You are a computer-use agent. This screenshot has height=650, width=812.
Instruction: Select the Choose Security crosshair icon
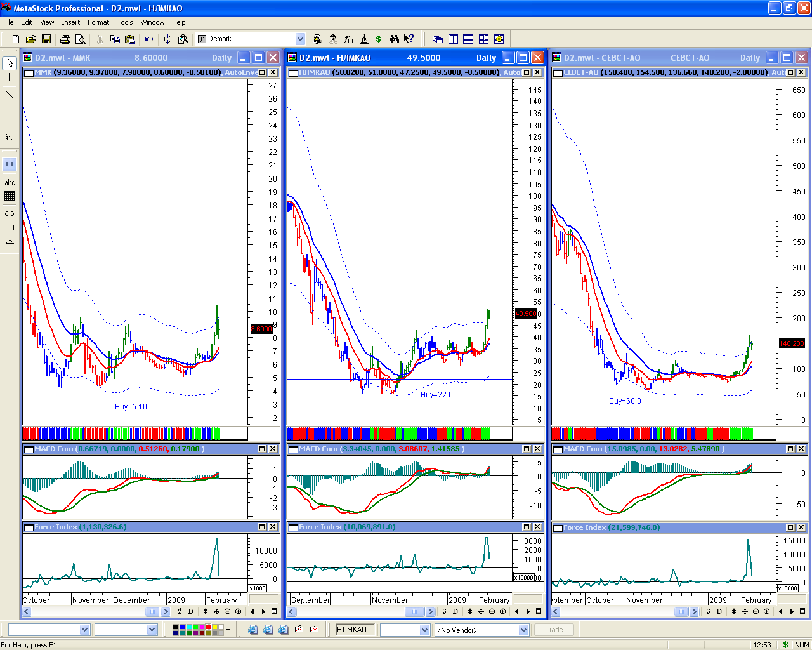coord(168,39)
